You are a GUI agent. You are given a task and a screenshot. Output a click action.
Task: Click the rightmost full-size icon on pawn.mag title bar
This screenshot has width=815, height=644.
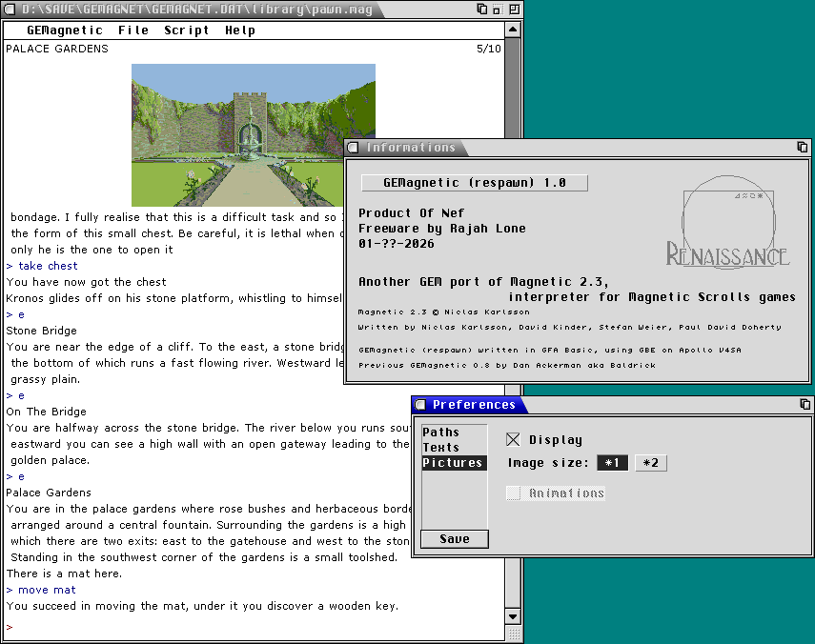pyautogui.click(x=514, y=10)
